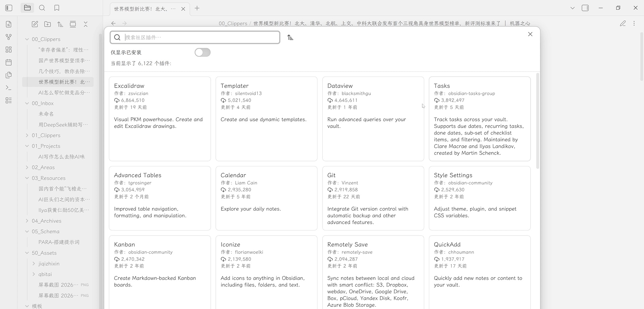Select the Style Settings plugin card

tap(480, 198)
